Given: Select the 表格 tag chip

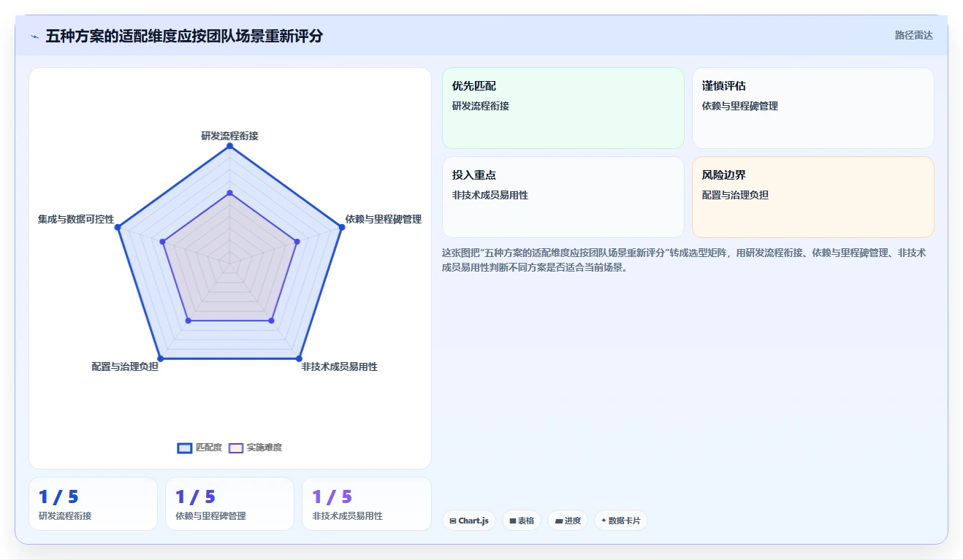Looking at the screenshot, I should pyautogui.click(x=522, y=521).
